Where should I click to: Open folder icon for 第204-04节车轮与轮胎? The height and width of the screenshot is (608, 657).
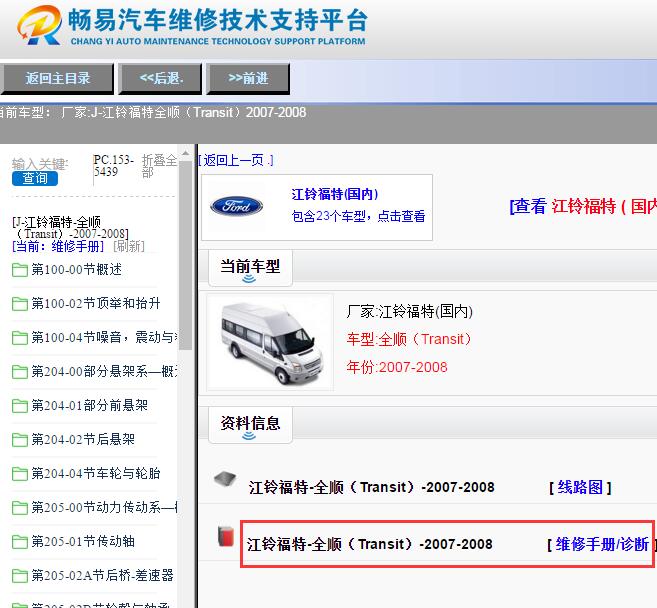coord(20,474)
